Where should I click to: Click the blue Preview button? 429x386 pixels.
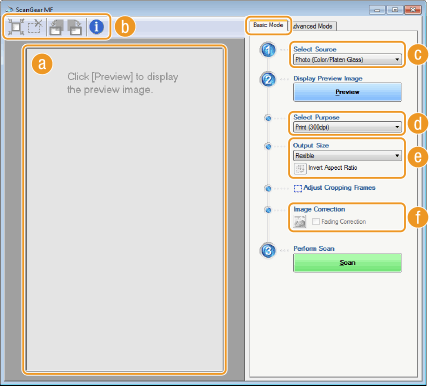347,92
